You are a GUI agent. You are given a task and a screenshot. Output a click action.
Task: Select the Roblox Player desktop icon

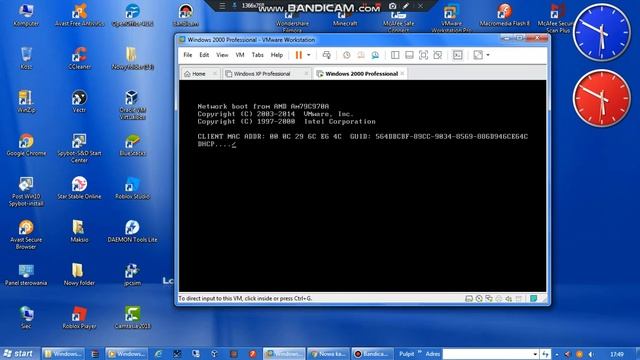coord(79,318)
